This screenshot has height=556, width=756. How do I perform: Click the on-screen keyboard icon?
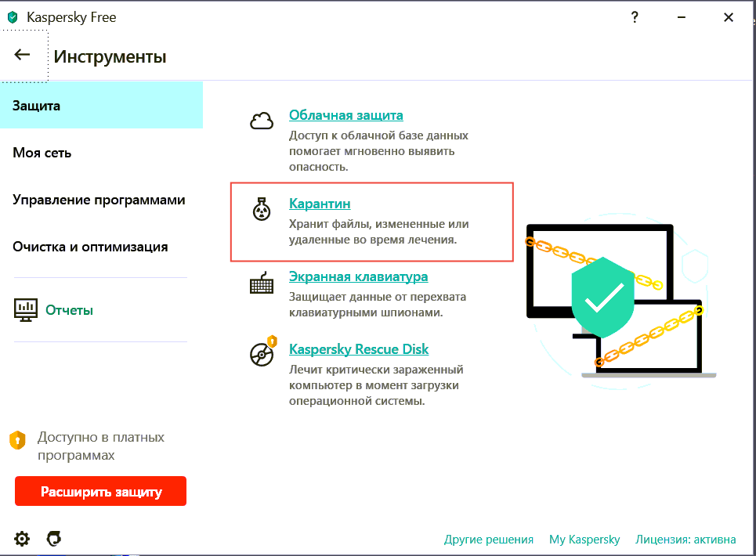pyautogui.click(x=262, y=283)
